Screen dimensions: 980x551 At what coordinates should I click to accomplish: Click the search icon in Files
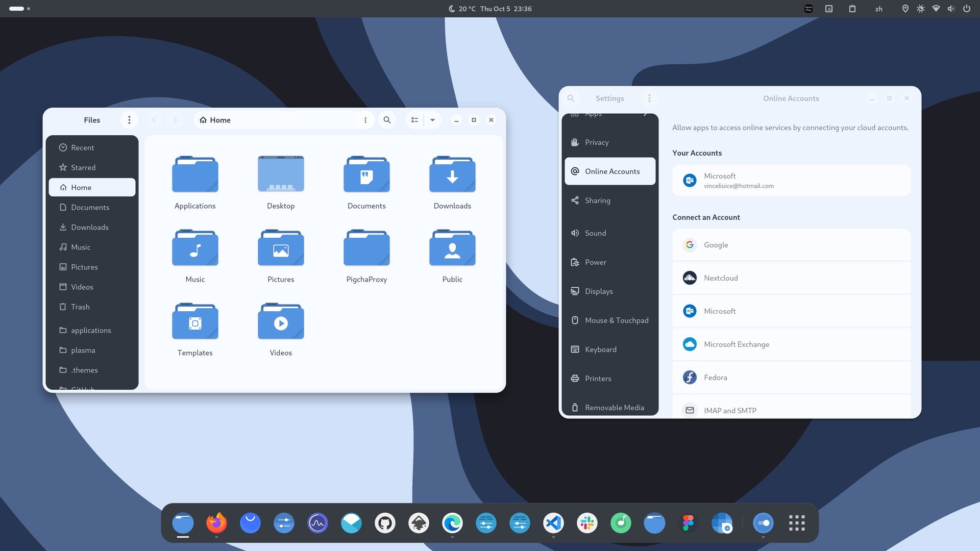click(x=387, y=120)
